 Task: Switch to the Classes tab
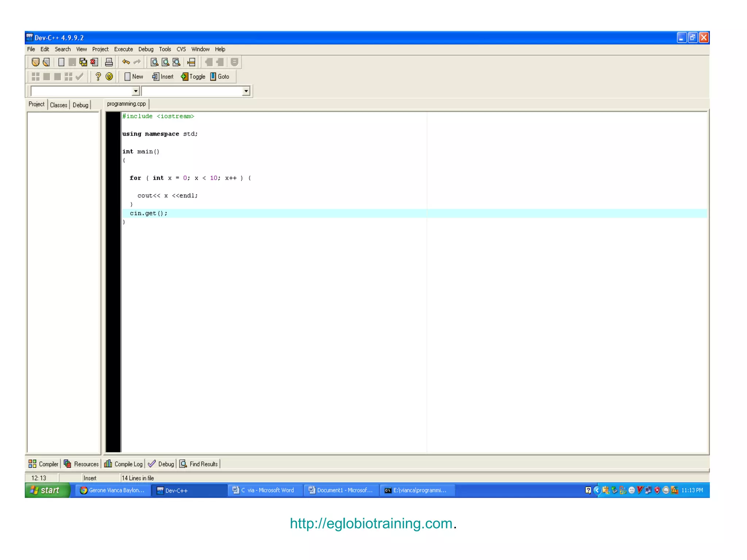pyautogui.click(x=58, y=105)
